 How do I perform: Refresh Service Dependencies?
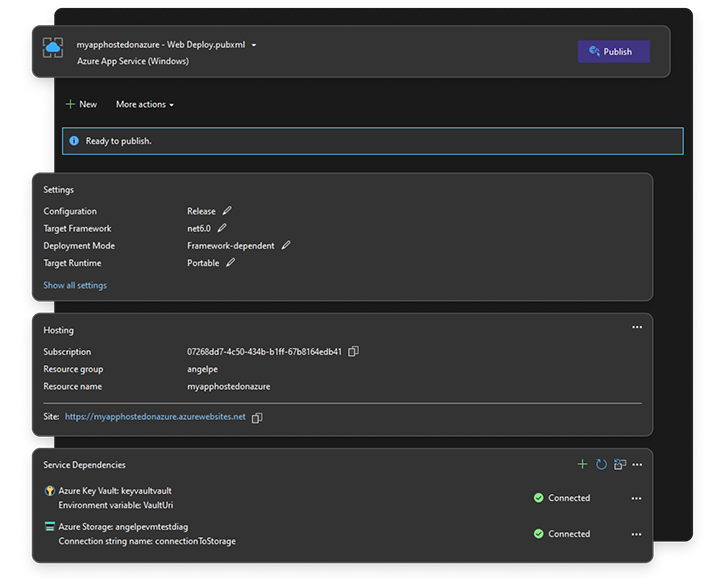pos(601,464)
